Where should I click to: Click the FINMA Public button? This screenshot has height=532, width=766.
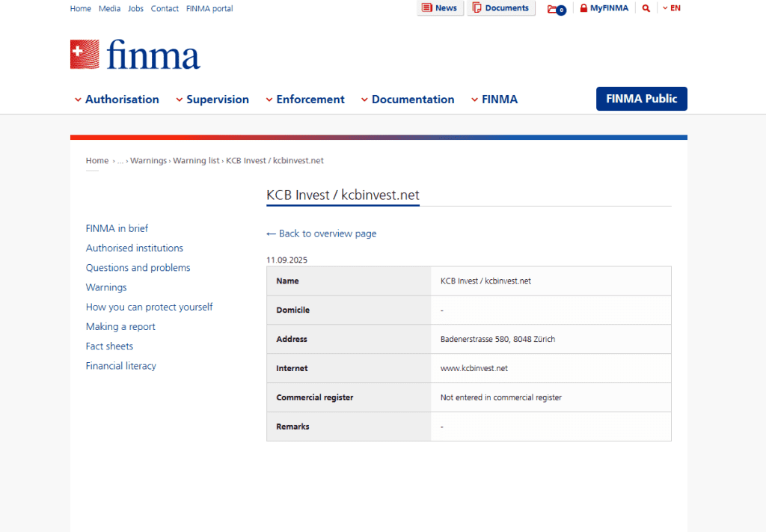(x=641, y=99)
